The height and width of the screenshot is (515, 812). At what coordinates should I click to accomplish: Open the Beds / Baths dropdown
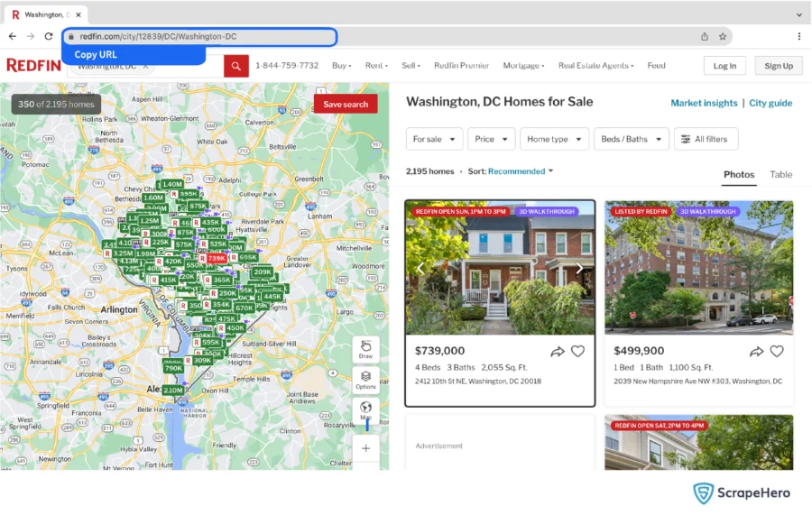(x=632, y=139)
